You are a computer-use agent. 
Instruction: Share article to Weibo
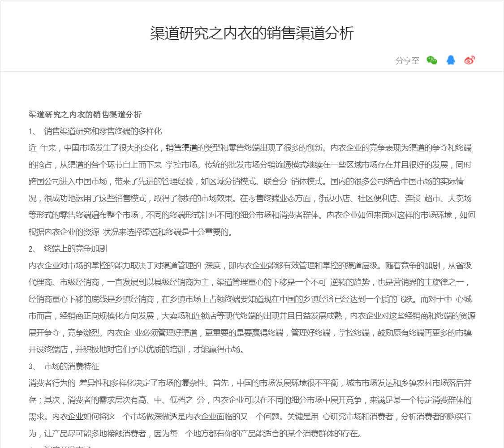coord(470,60)
